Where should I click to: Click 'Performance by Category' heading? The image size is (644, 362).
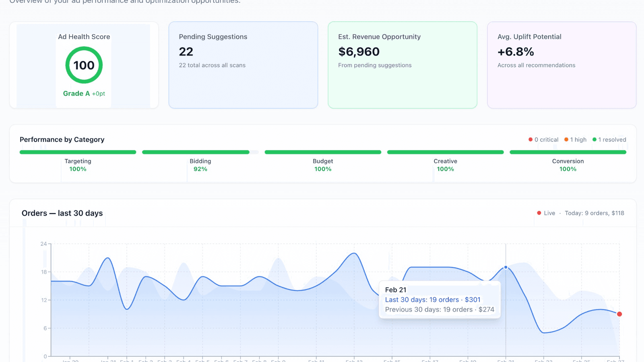62,140
